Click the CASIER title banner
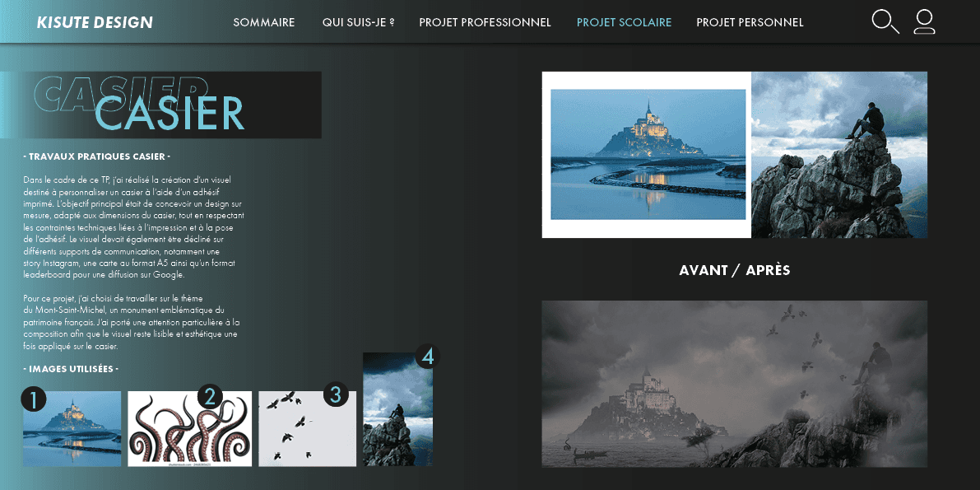980x490 pixels. (160, 105)
